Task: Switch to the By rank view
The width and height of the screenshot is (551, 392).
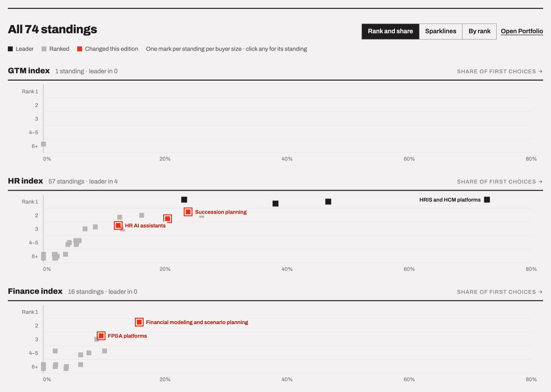Action: point(479,31)
